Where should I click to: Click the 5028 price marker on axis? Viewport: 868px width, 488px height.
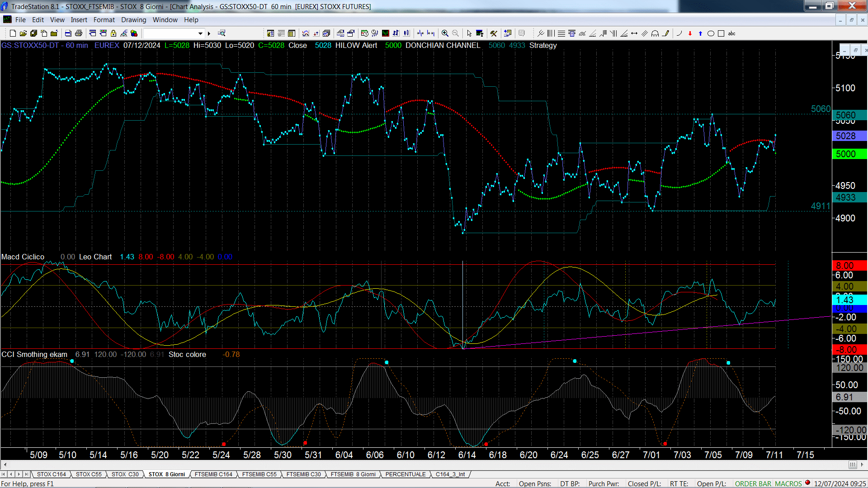click(849, 136)
